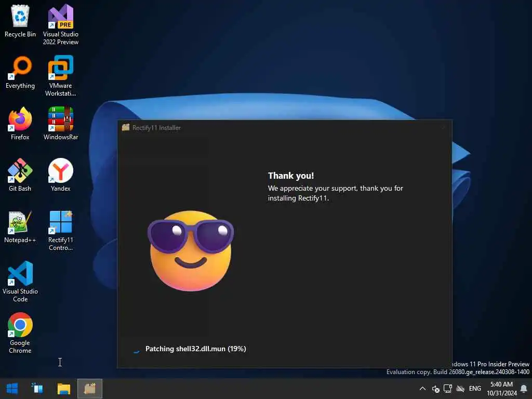This screenshot has height=399, width=532.
Task: Select the Visual Studio Code icon
Action: click(20, 282)
